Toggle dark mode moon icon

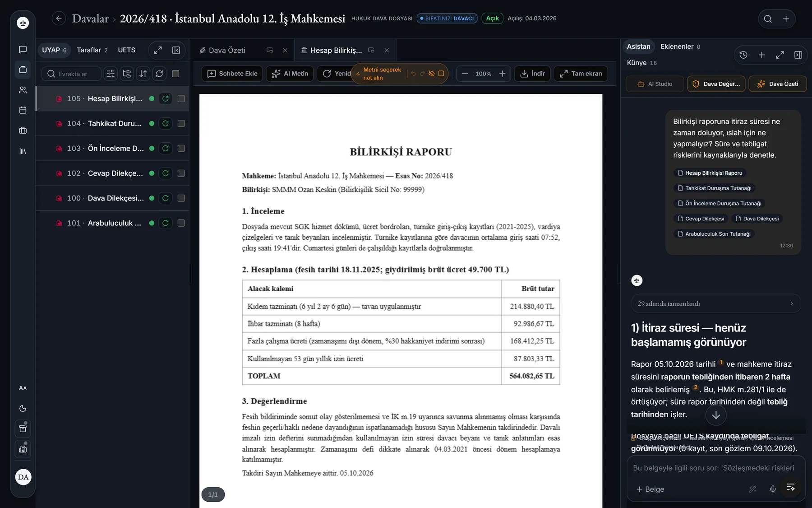(x=23, y=408)
